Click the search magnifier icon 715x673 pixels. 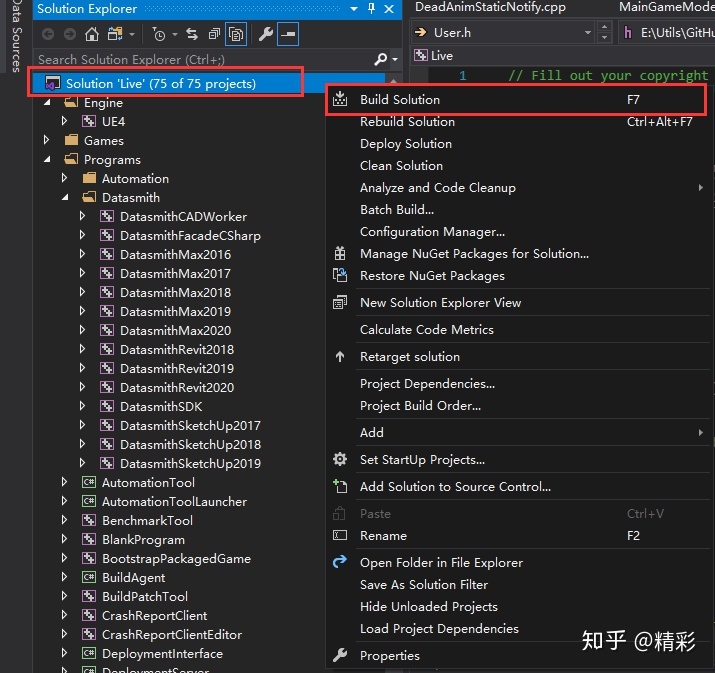pos(380,59)
